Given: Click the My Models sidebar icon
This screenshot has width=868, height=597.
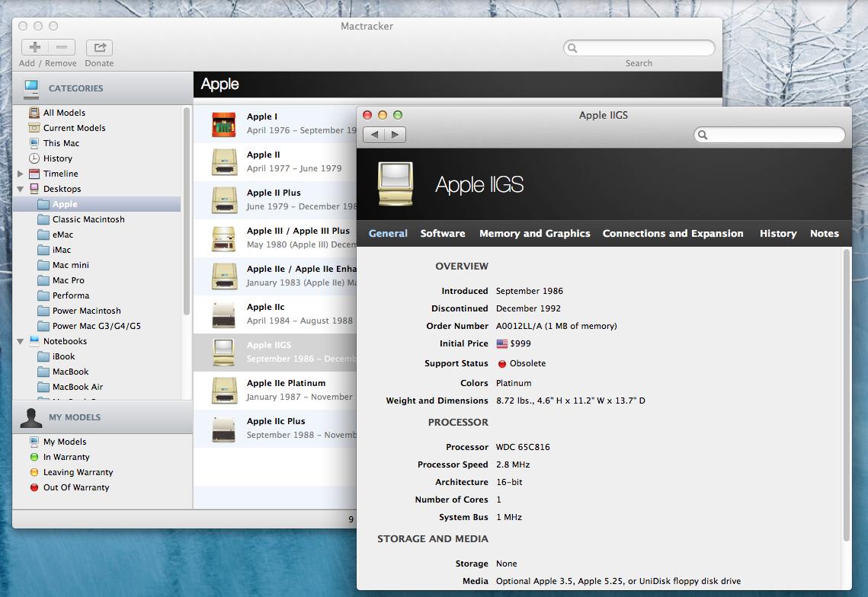Looking at the screenshot, I should (34, 442).
